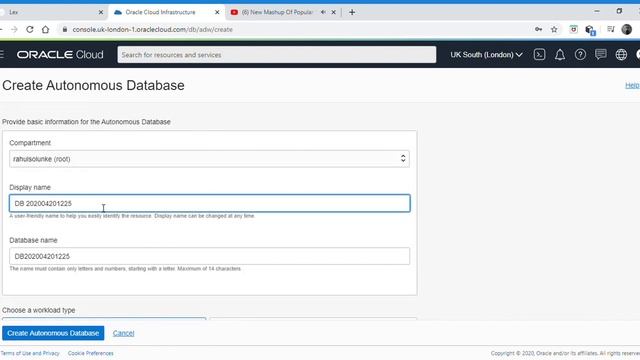Click the browser address bar URL
This screenshot has height=360, width=640.
tap(152, 29)
